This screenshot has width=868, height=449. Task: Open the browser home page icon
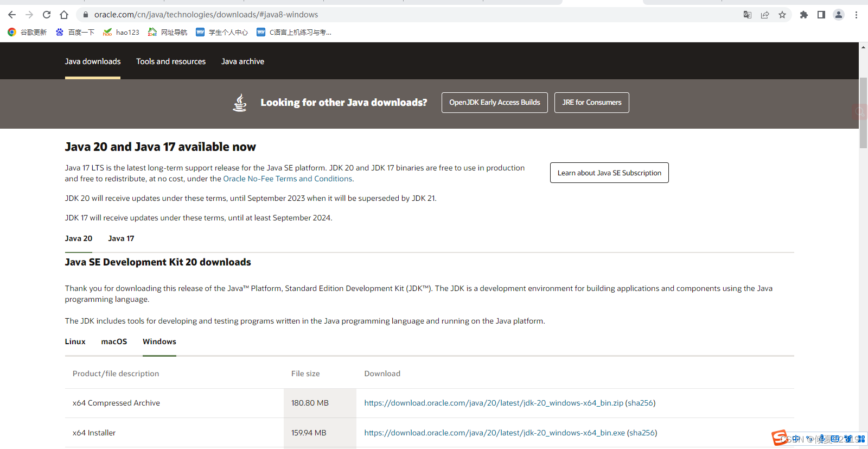point(64,15)
